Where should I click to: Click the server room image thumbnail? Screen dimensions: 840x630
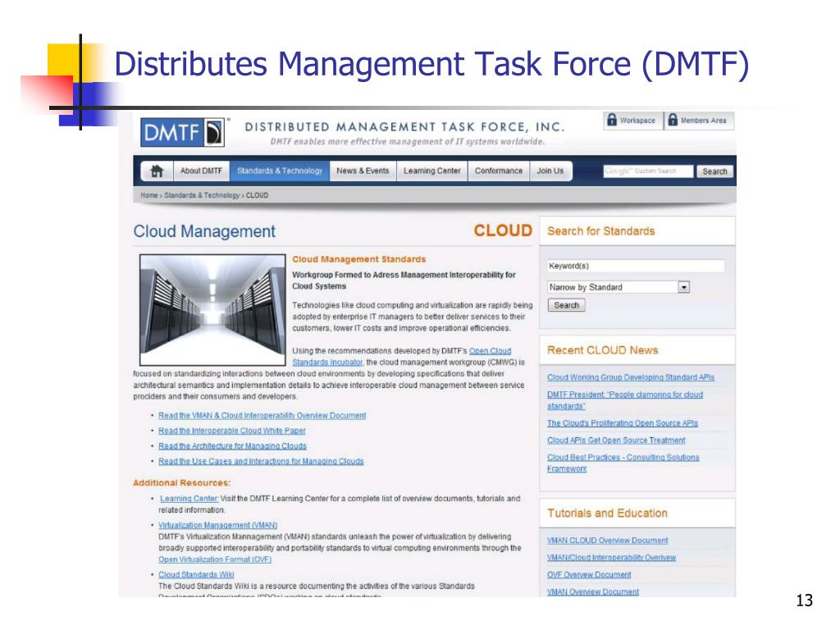212,310
